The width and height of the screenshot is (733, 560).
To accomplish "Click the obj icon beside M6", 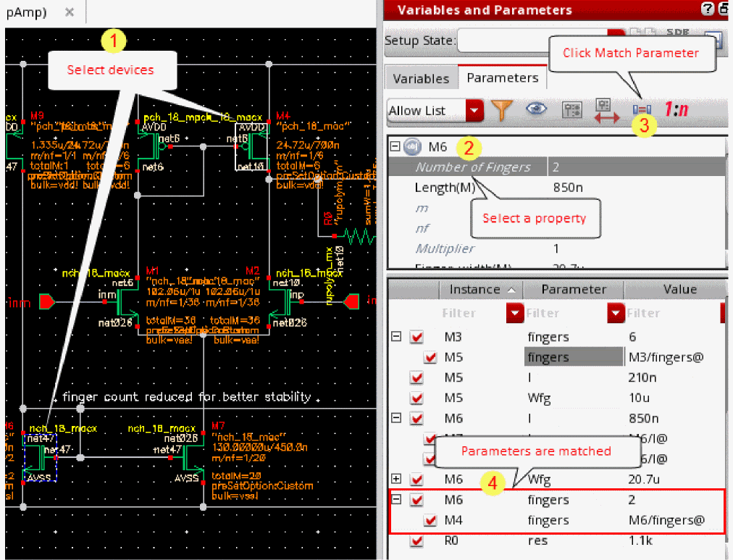I will point(411,147).
